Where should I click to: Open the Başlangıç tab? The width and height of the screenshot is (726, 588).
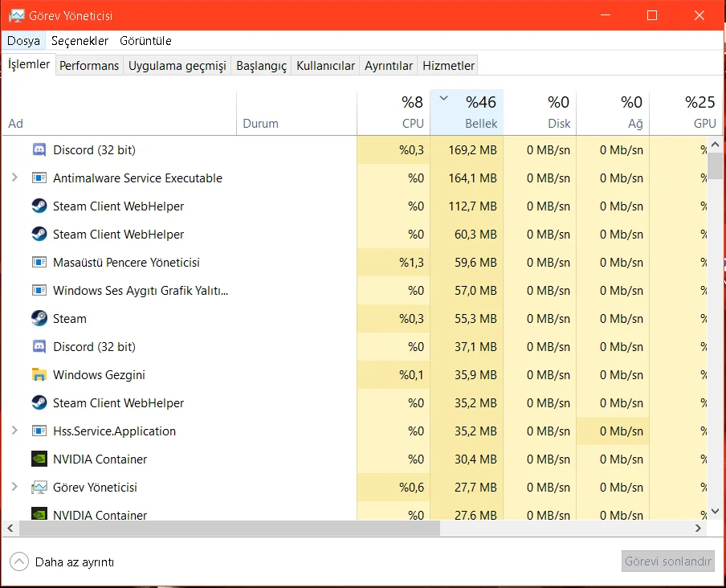[261, 66]
